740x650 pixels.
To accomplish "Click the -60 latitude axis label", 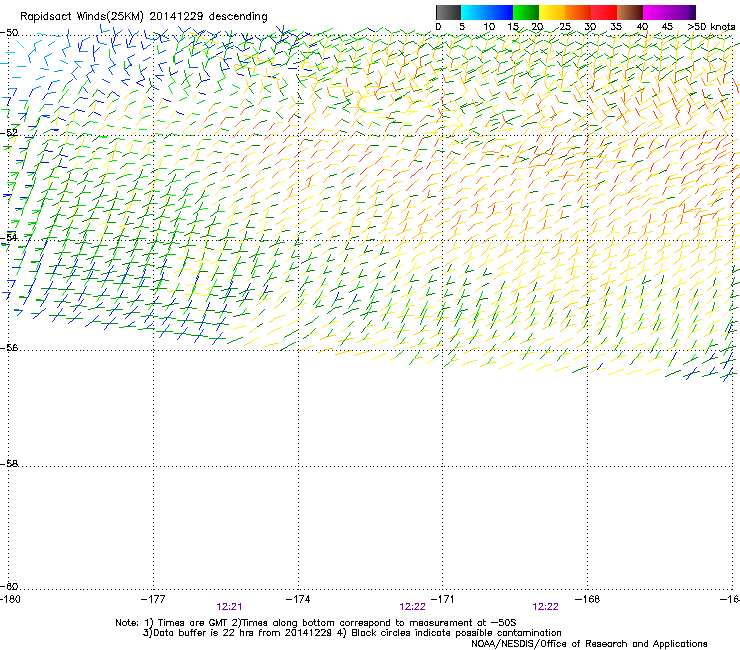I will pyautogui.click(x=9, y=586).
